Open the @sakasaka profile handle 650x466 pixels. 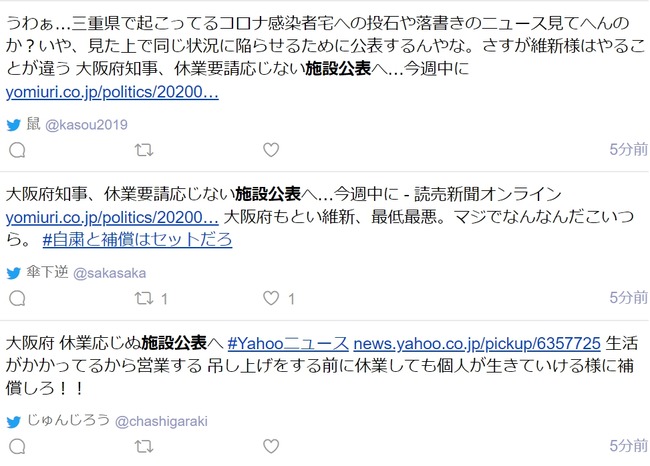[109, 273]
